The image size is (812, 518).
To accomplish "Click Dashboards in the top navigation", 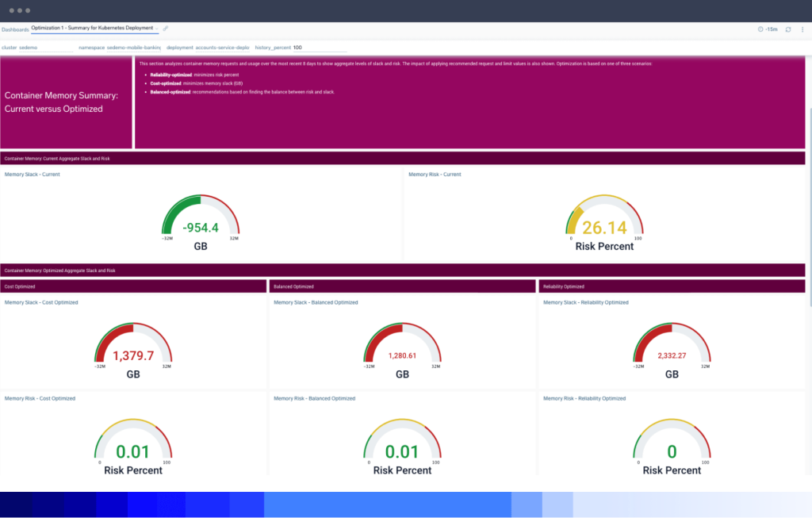I will (x=15, y=29).
